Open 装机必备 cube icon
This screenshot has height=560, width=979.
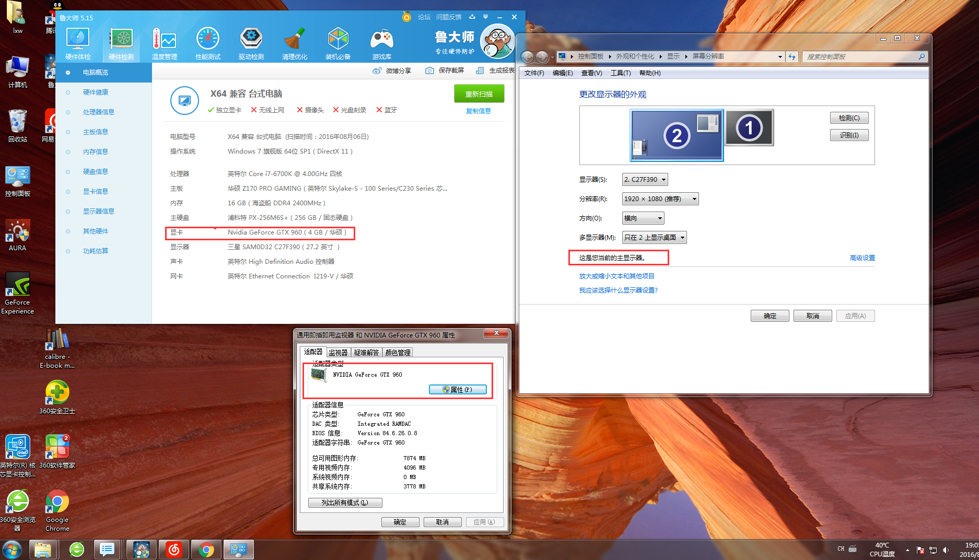tap(338, 44)
